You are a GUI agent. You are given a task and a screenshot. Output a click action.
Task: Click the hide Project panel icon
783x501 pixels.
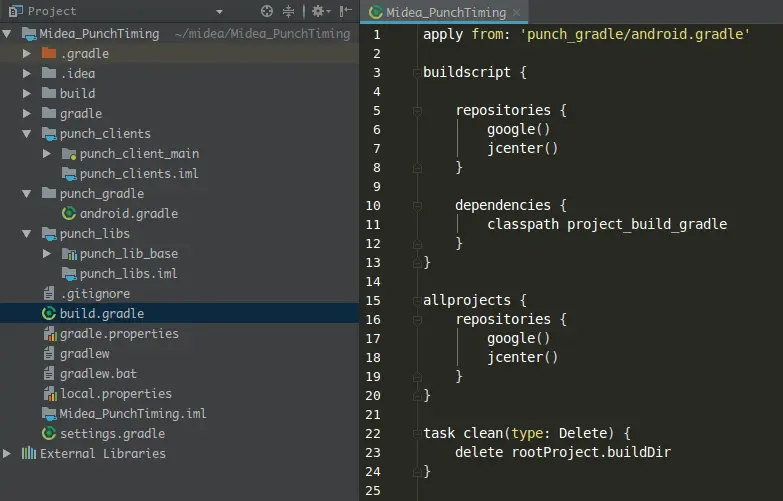[x=346, y=11]
